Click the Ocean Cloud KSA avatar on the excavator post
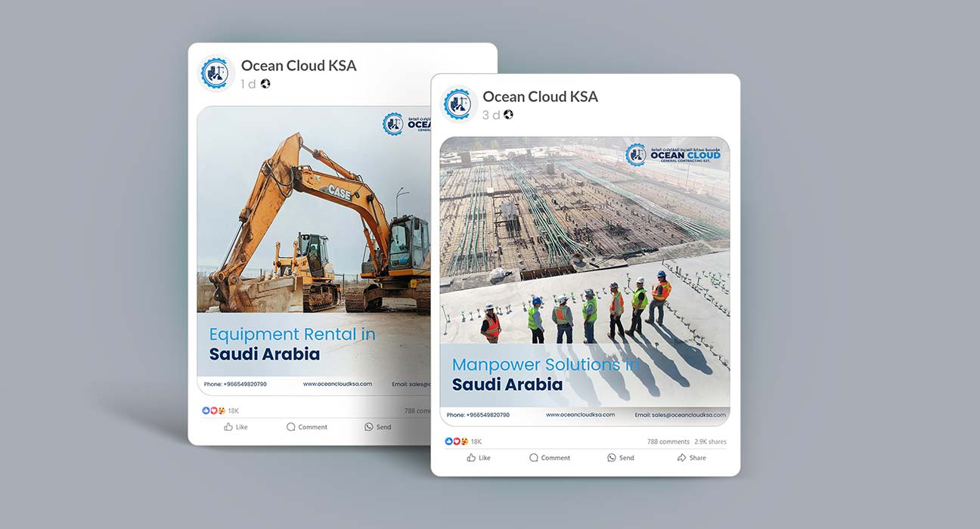 pos(217,74)
